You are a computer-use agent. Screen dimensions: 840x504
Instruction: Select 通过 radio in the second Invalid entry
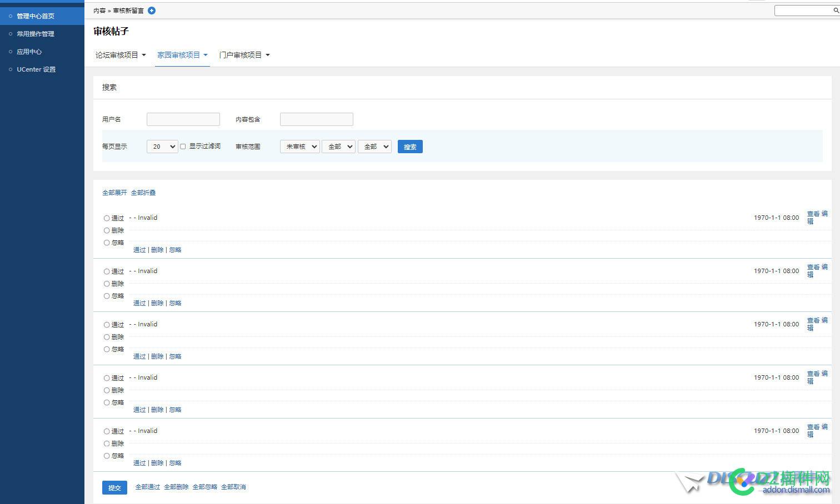[107, 271]
